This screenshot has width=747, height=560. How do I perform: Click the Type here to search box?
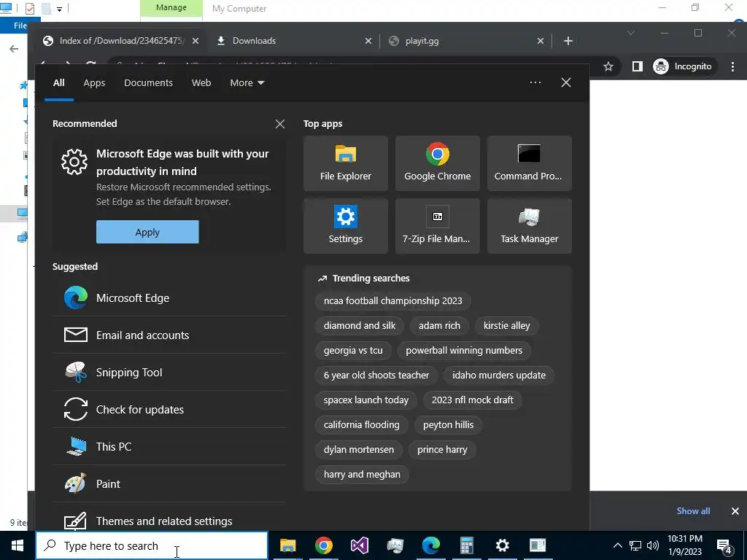click(152, 545)
